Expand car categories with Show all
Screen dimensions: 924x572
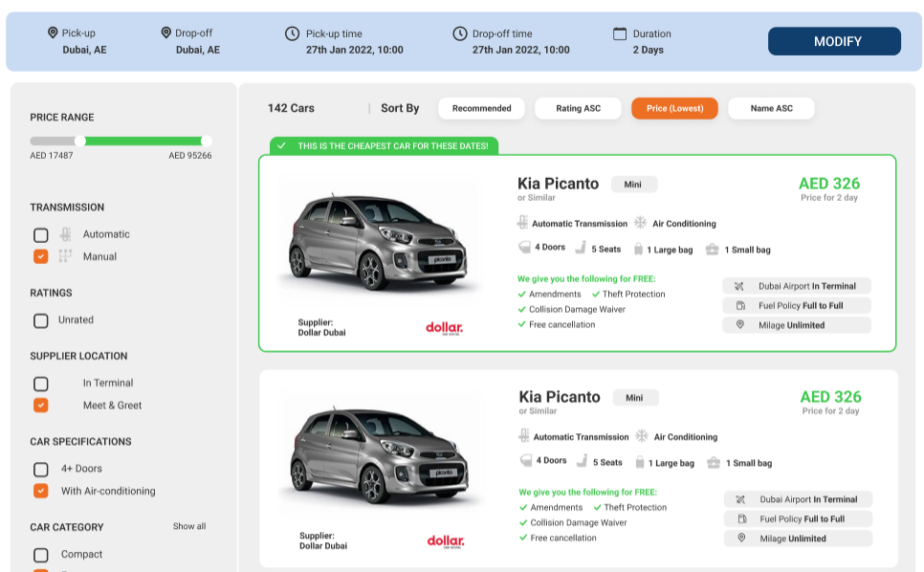(188, 526)
